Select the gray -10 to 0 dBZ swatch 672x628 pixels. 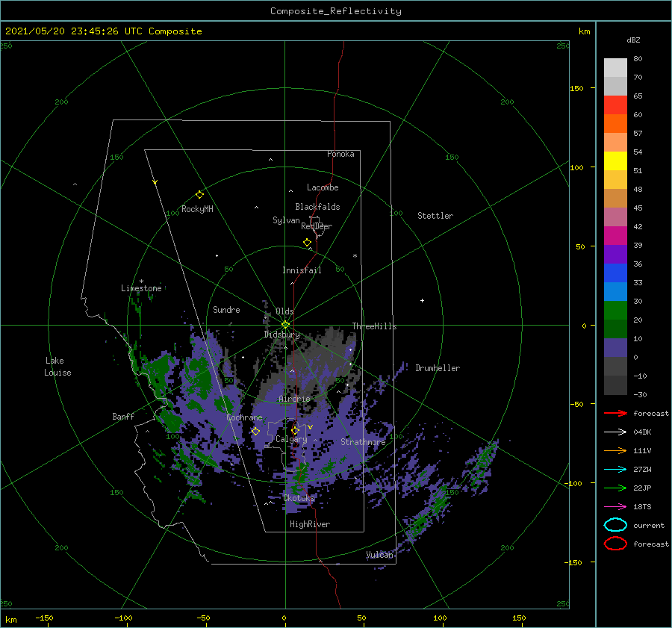(x=615, y=366)
